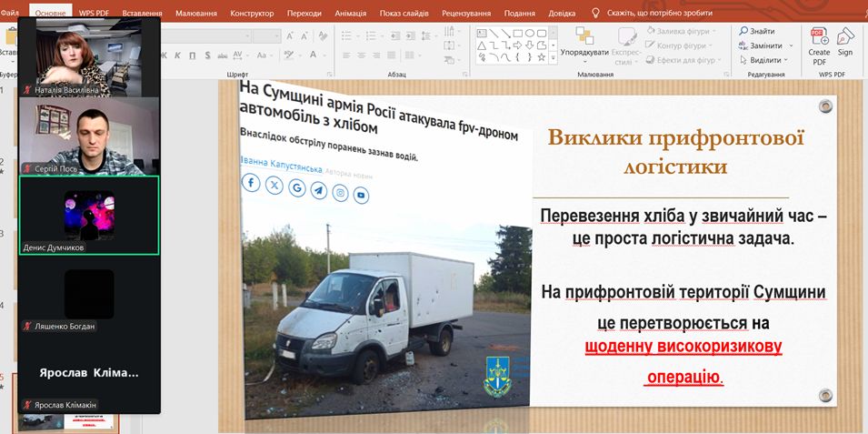Click the Facebook share icon on the slide

[251, 183]
